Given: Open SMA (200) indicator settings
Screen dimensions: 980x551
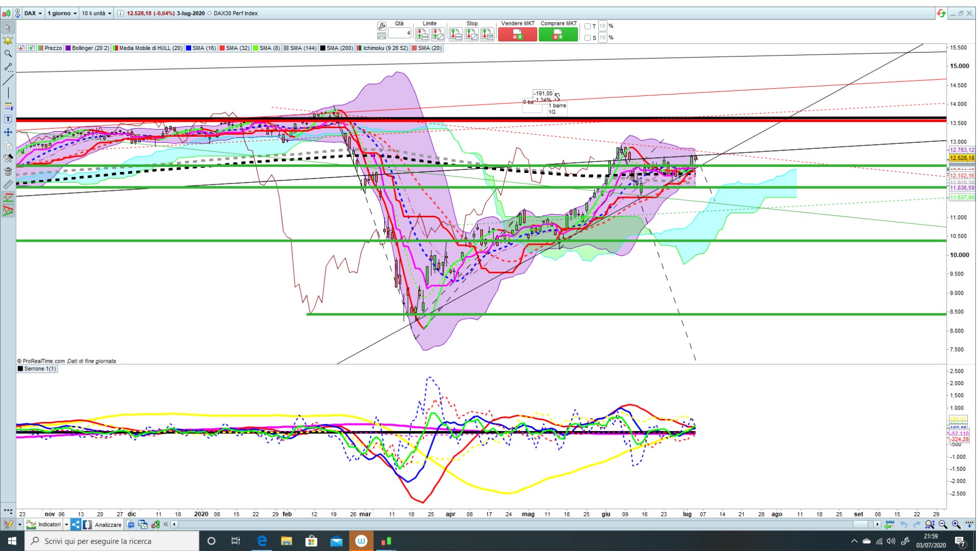Looking at the screenshot, I should pyautogui.click(x=336, y=48).
